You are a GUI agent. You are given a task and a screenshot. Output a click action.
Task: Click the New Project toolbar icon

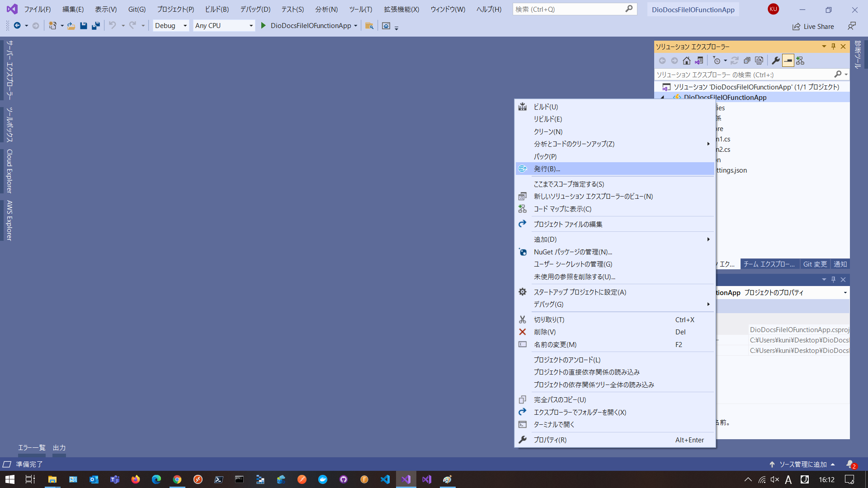(x=53, y=26)
